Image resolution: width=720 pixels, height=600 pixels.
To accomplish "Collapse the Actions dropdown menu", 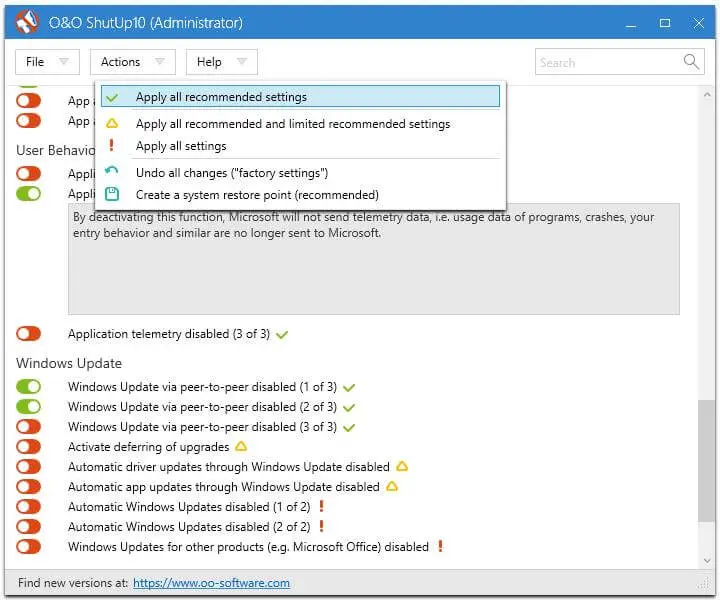I will (x=133, y=62).
